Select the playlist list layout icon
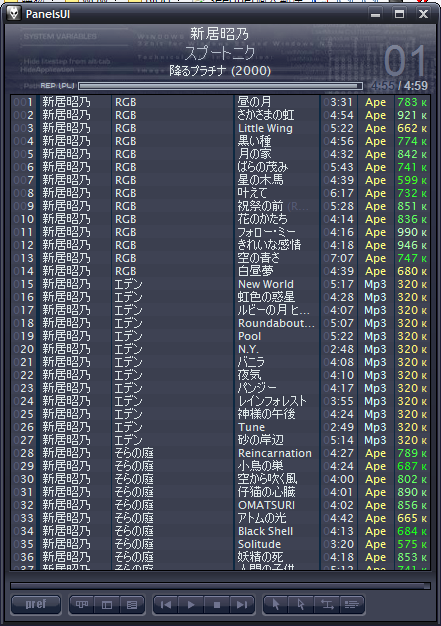 (x=132, y=604)
